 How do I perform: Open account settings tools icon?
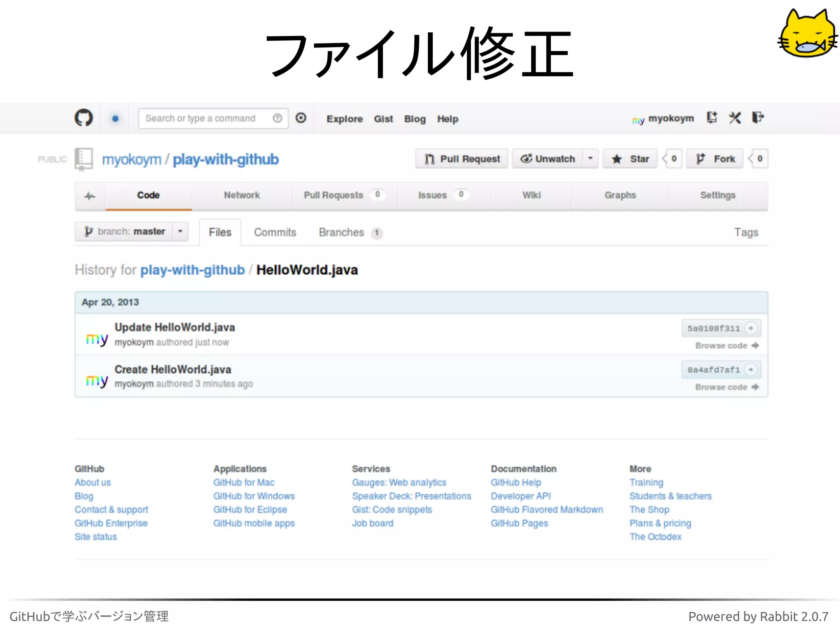pyautogui.click(x=735, y=118)
